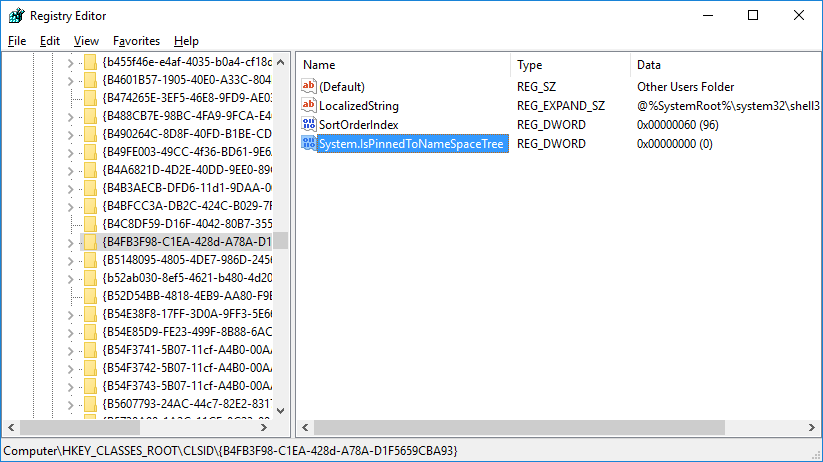The image size is (823, 462).
Task: Click folder icon of {B54F3743-5B07-11cf key
Action: 90,386
